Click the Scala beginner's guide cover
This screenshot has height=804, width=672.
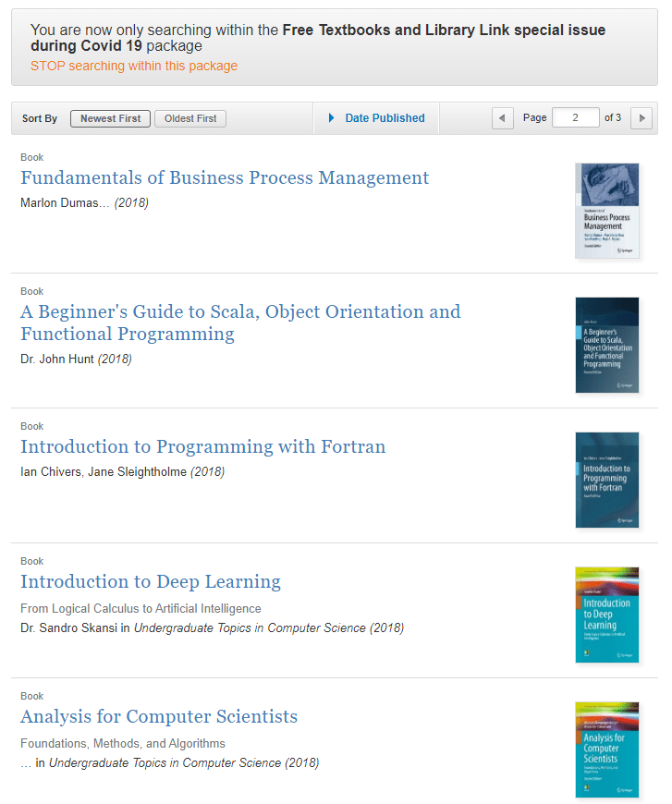[x=606, y=345]
